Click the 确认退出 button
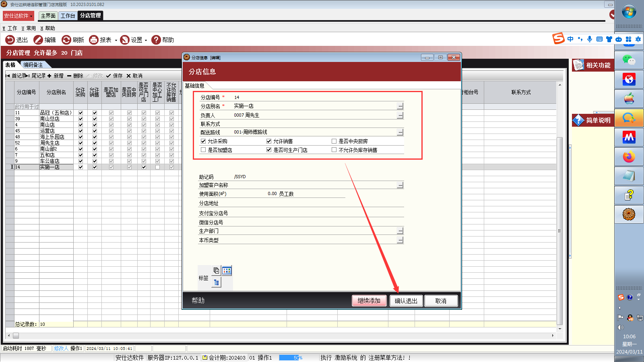 406,301
